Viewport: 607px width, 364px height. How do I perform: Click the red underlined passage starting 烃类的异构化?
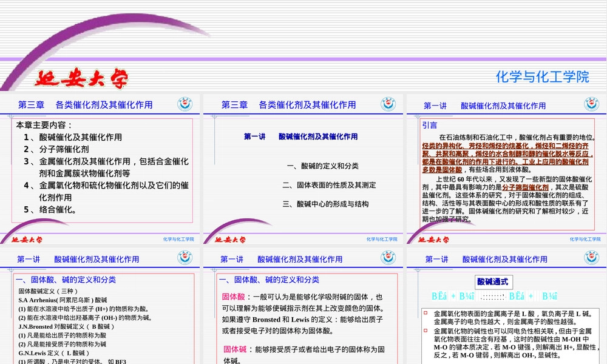click(507, 158)
